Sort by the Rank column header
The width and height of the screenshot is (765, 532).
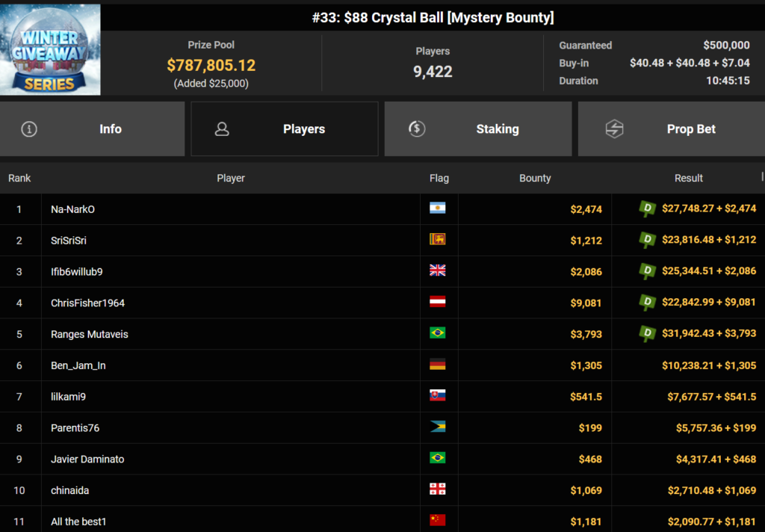(19, 179)
